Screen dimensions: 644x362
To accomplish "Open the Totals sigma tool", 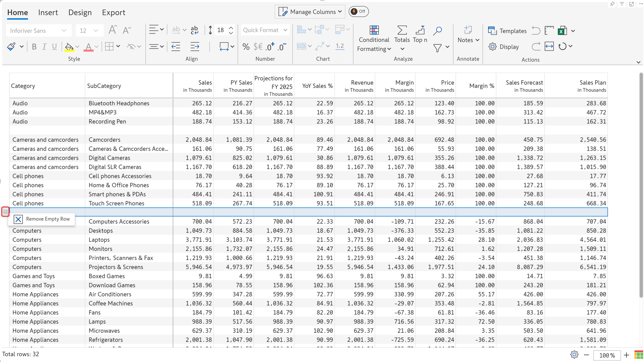I will coord(402,30).
